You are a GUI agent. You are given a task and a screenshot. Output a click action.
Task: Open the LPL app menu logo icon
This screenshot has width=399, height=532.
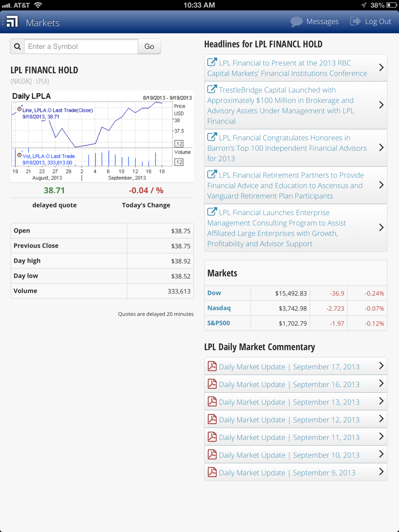(x=12, y=22)
